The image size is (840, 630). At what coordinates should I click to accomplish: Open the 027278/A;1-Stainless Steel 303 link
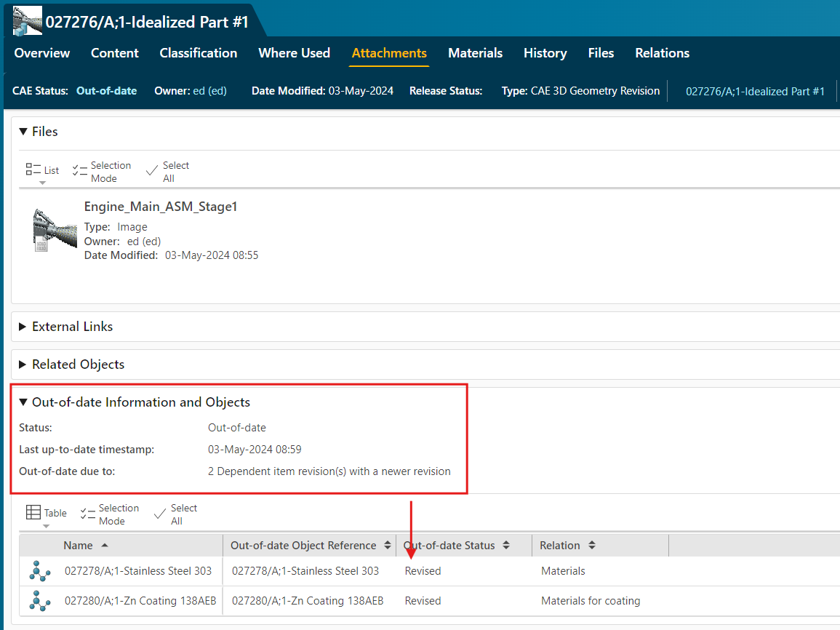140,570
